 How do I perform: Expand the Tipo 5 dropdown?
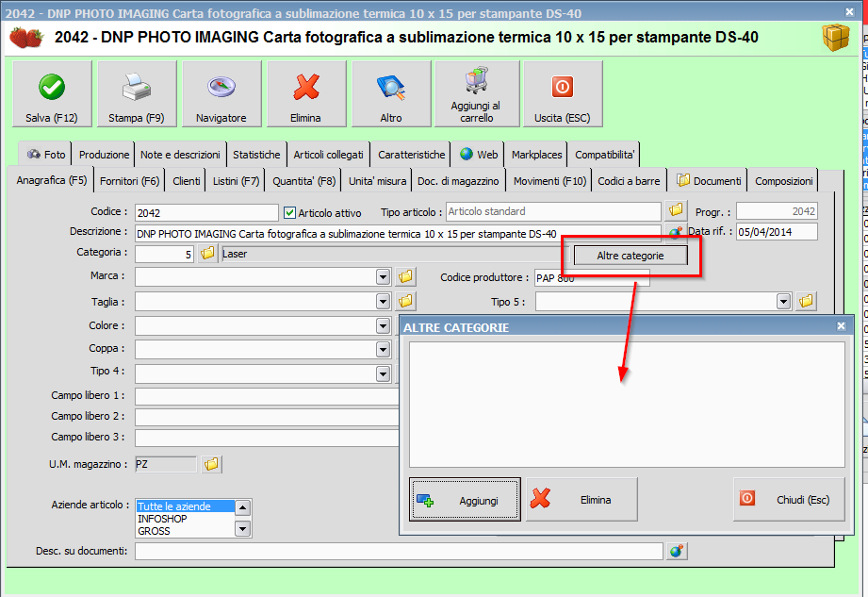pyautogui.click(x=783, y=301)
